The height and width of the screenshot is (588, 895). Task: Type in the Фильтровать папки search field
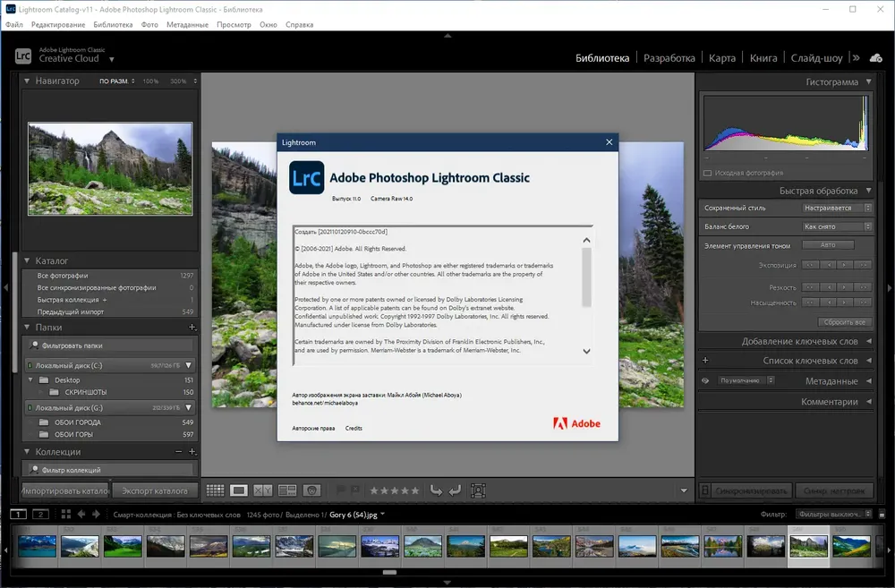click(110, 345)
